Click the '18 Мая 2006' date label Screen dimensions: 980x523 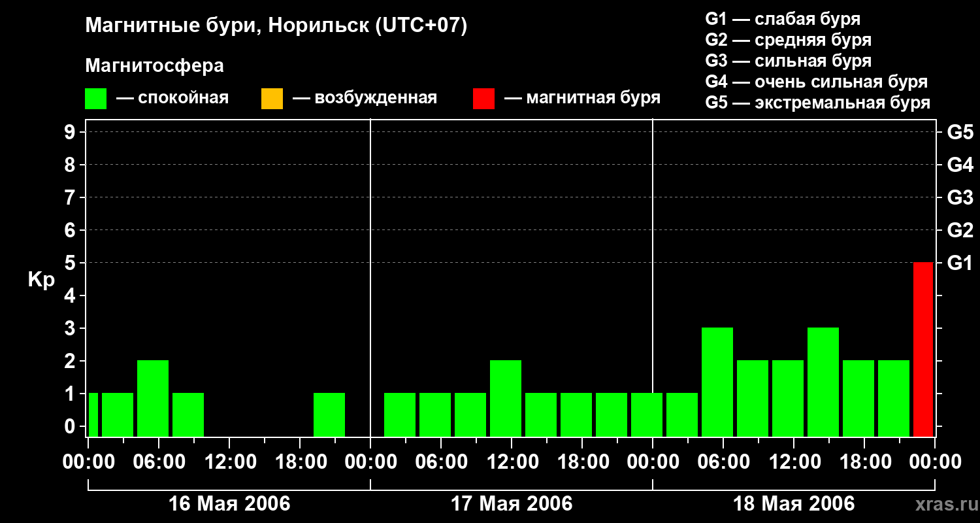tap(794, 504)
